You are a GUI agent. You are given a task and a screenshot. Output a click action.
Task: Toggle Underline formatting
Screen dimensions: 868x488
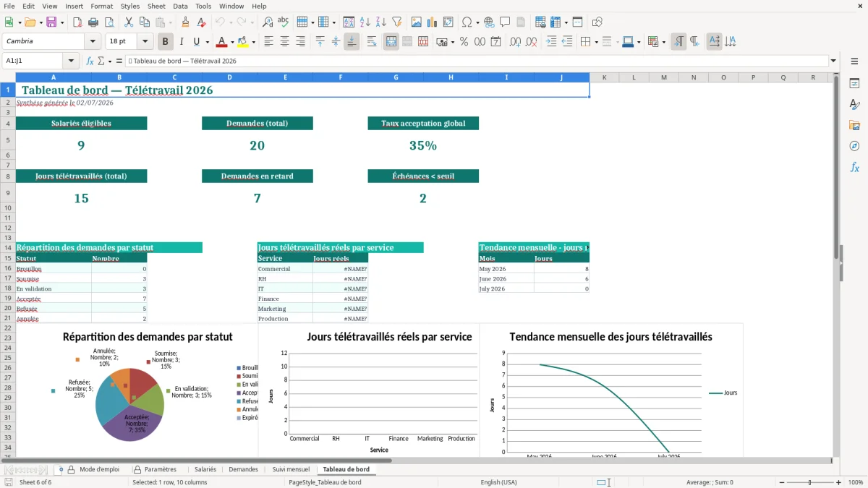[x=196, y=42]
